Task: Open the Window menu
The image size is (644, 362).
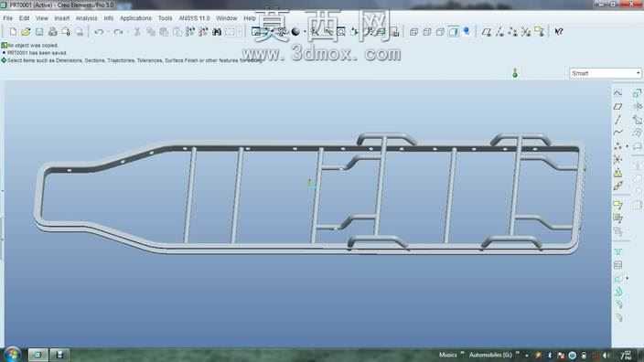Action: tap(226, 18)
